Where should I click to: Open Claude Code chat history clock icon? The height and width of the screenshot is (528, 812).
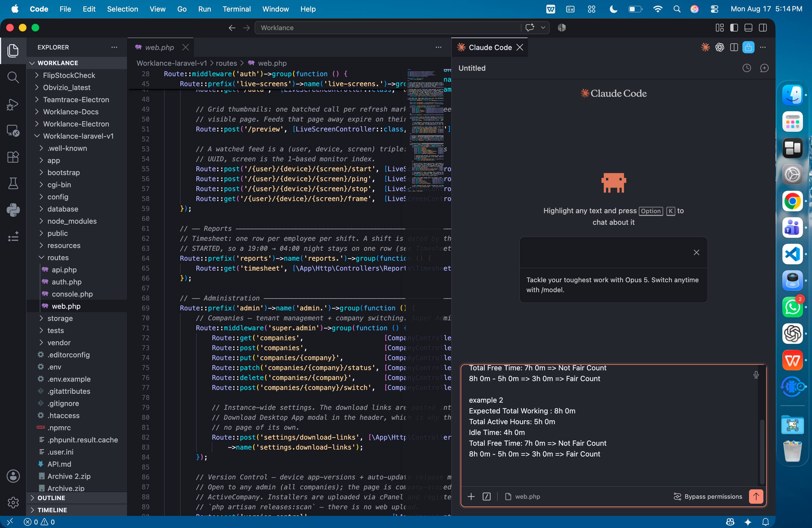click(747, 68)
